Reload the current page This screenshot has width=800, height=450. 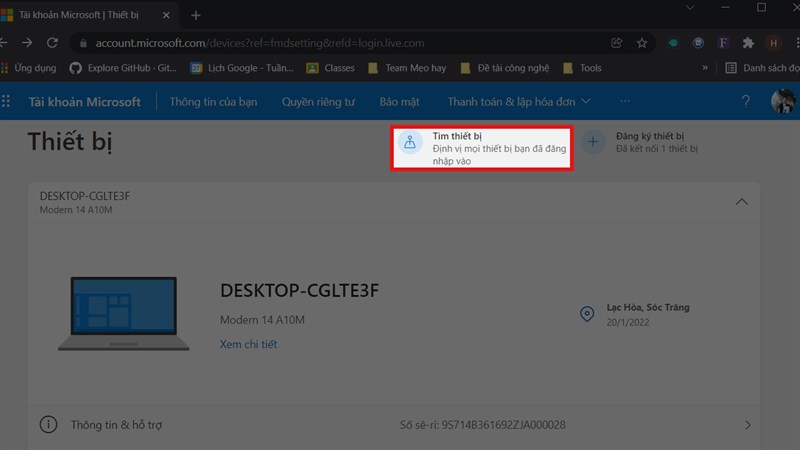pyautogui.click(x=52, y=43)
